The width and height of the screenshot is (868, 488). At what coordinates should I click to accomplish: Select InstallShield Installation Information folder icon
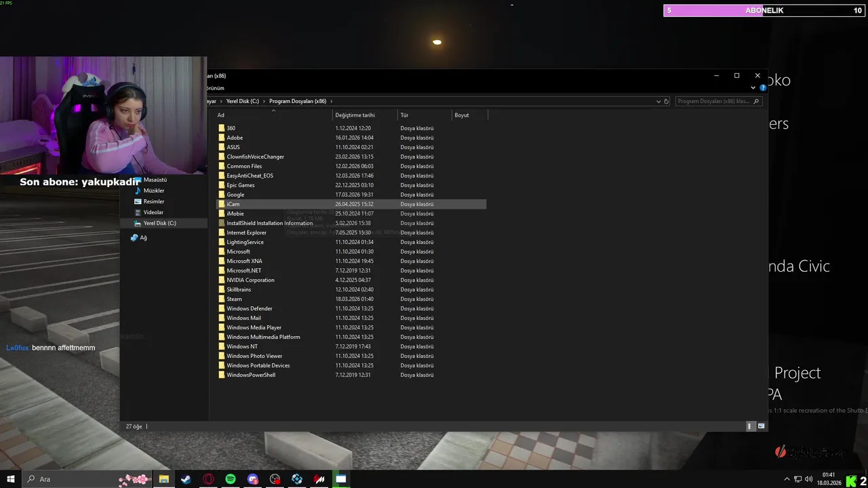221,223
